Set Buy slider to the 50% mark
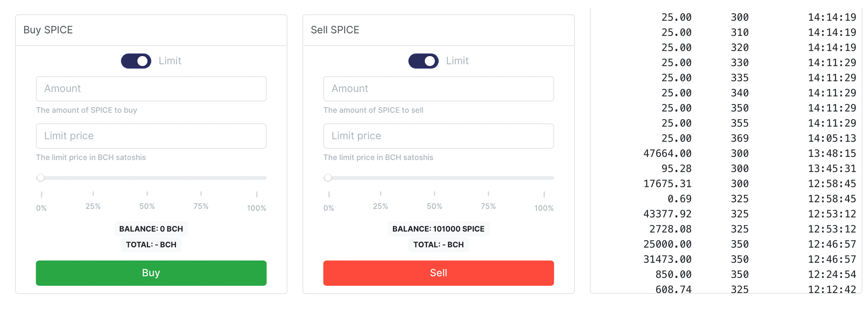 [x=147, y=178]
